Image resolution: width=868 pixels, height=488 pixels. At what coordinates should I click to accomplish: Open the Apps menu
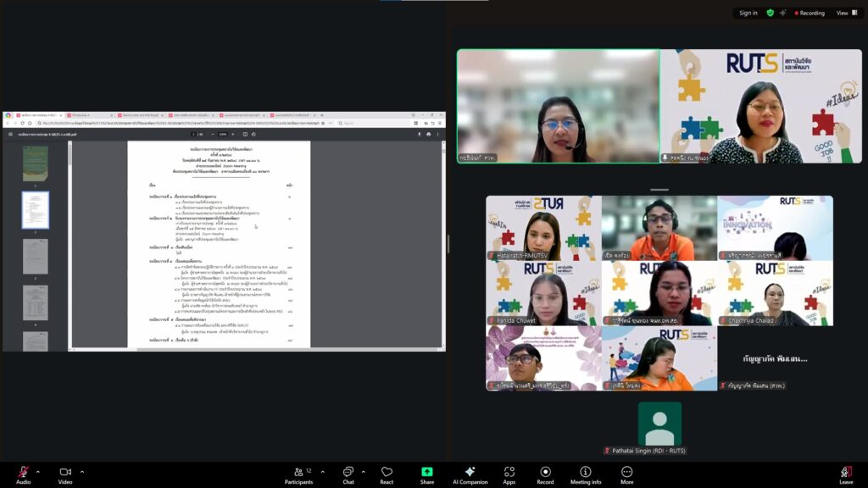[x=509, y=473]
